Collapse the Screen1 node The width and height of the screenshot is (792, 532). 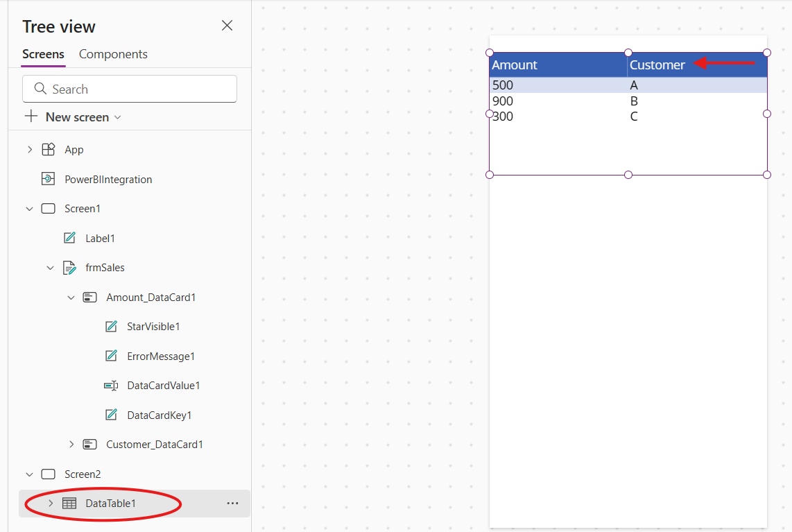30,209
